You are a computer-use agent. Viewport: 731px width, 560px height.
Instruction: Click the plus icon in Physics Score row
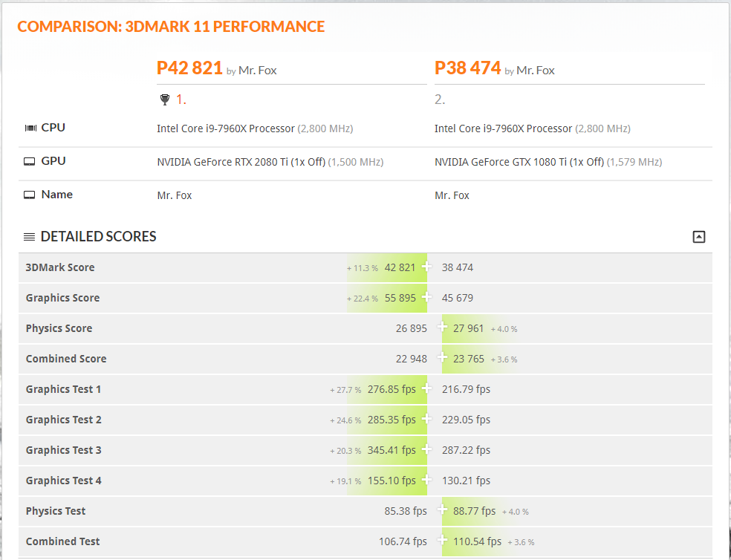tap(443, 328)
